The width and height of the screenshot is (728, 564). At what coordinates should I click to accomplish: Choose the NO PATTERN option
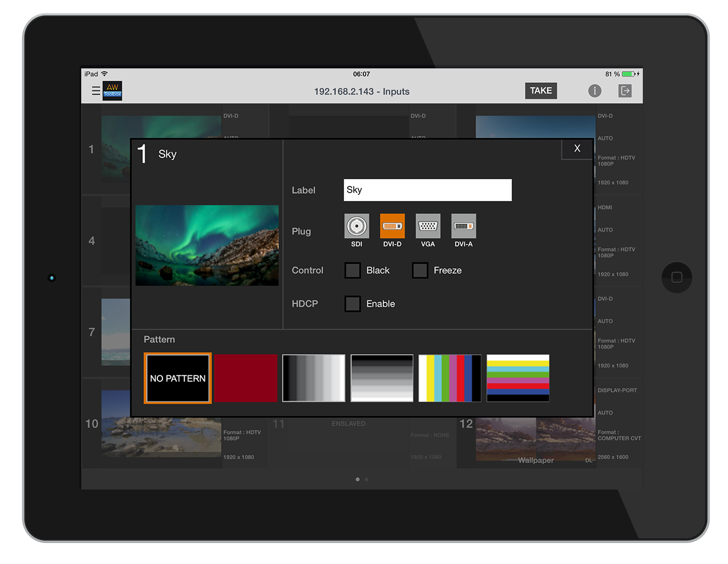point(178,378)
